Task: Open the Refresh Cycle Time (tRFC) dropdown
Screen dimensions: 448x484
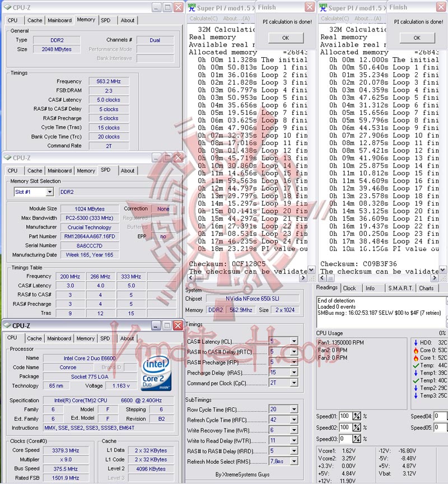Action: [294, 420]
